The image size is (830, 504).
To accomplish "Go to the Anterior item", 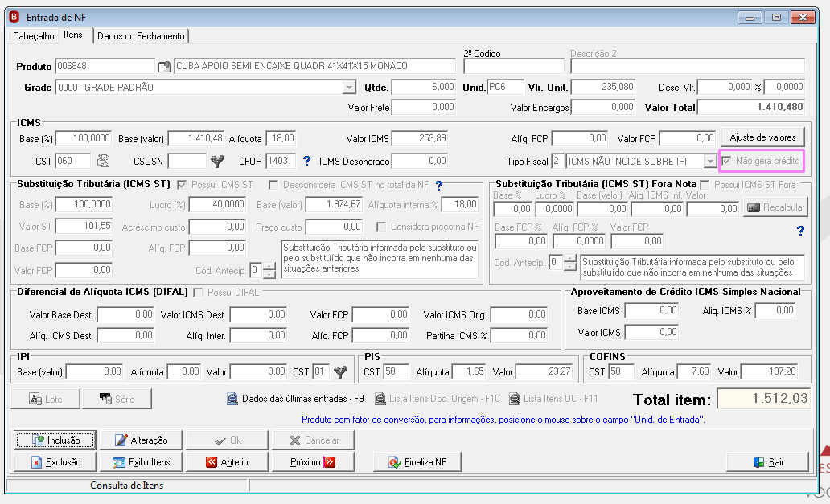I will 227,461.
